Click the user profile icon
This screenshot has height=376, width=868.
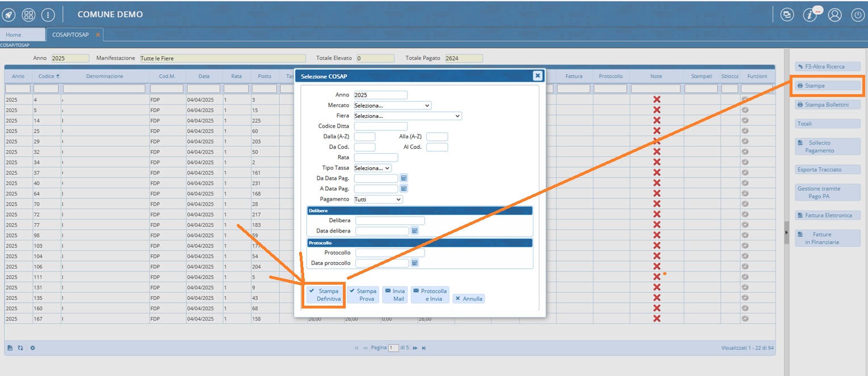[834, 15]
